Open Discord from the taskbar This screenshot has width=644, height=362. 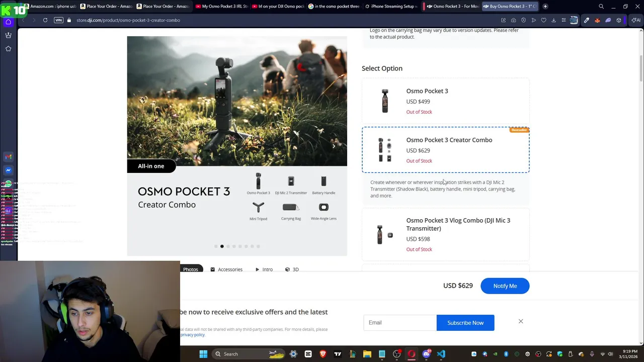(x=427, y=354)
